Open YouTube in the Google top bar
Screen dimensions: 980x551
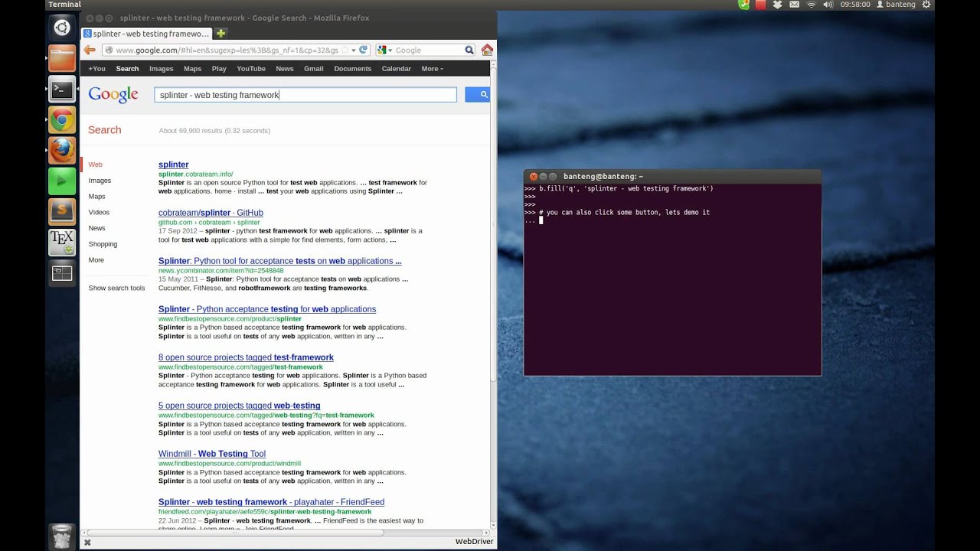(251, 69)
